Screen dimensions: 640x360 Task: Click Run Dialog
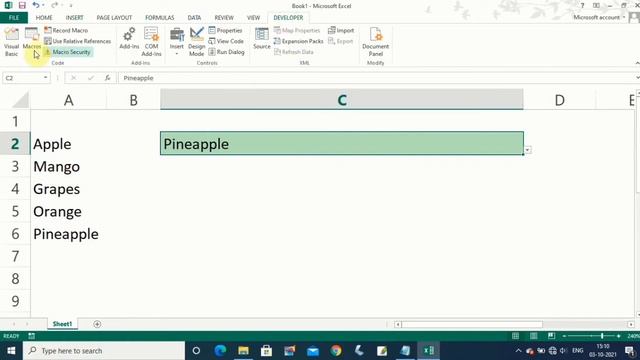(226, 52)
